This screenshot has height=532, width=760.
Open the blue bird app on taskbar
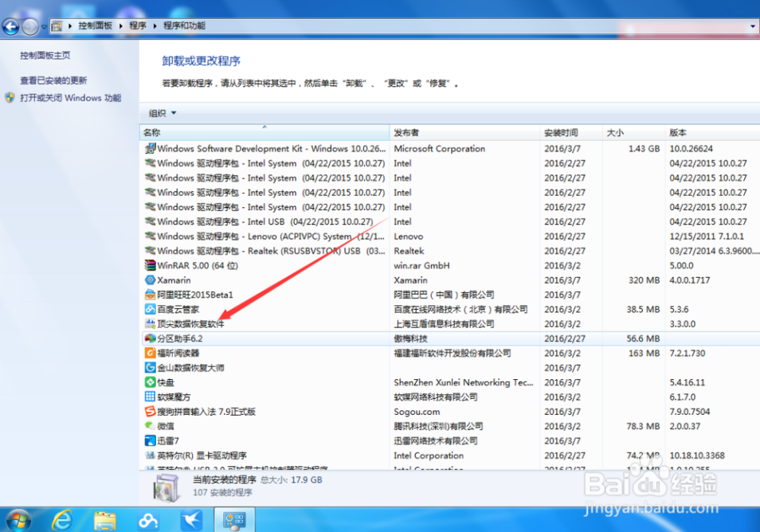pyautogui.click(x=191, y=520)
